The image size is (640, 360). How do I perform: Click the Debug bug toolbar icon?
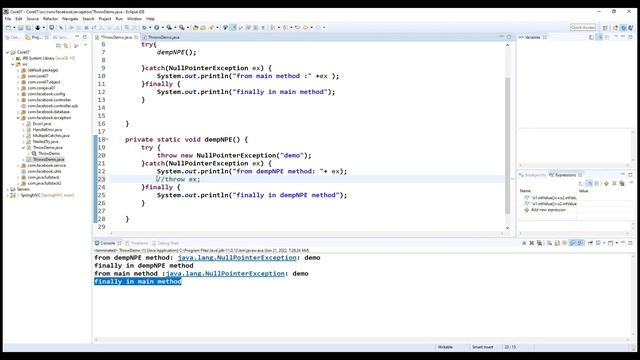click(144, 27)
